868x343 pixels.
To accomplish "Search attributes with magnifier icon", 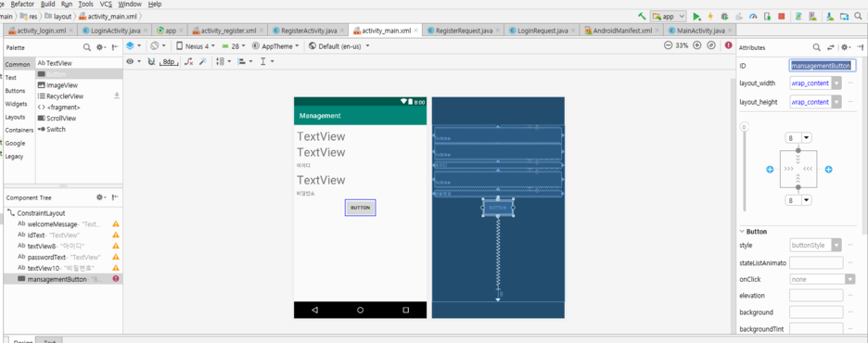I will [x=816, y=47].
